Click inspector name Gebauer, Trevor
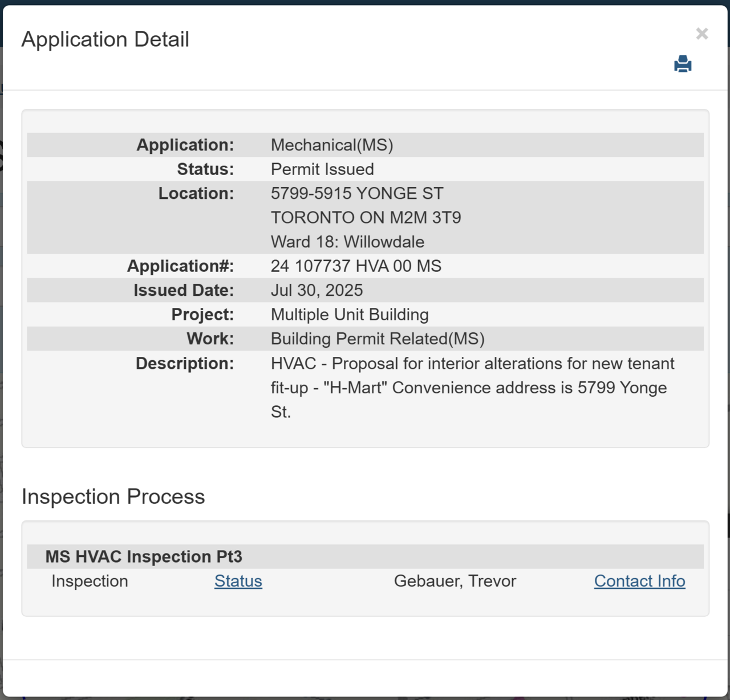The image size is (730, 700). click(x=455, y=581)
